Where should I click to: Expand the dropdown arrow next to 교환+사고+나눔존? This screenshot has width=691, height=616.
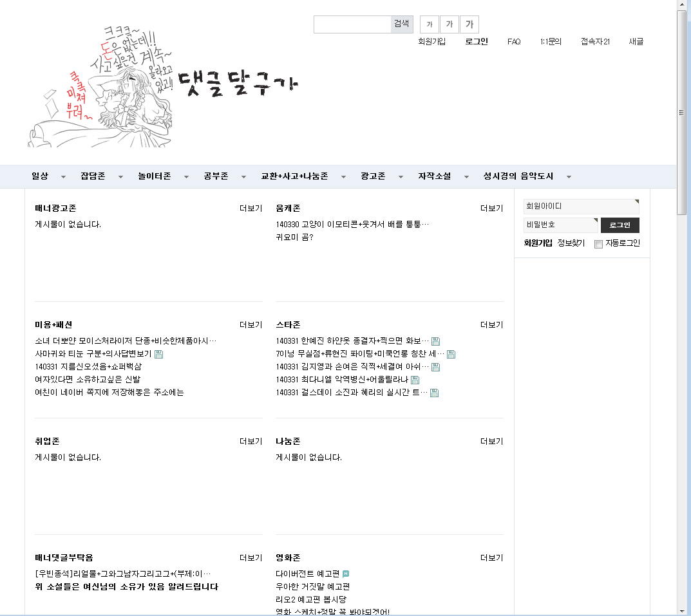[343, 177]
